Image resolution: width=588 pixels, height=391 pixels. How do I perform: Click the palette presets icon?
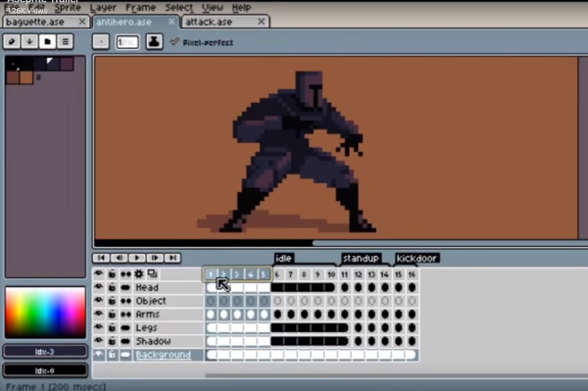(48, 41)
